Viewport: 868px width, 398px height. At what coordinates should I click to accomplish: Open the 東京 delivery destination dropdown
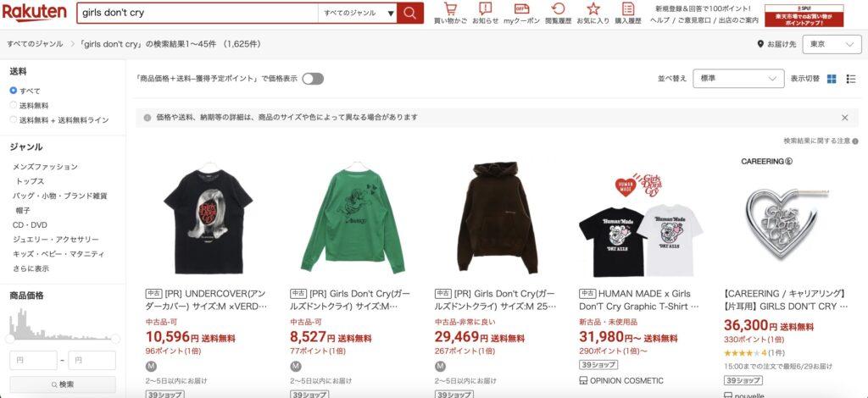(832, 44)
